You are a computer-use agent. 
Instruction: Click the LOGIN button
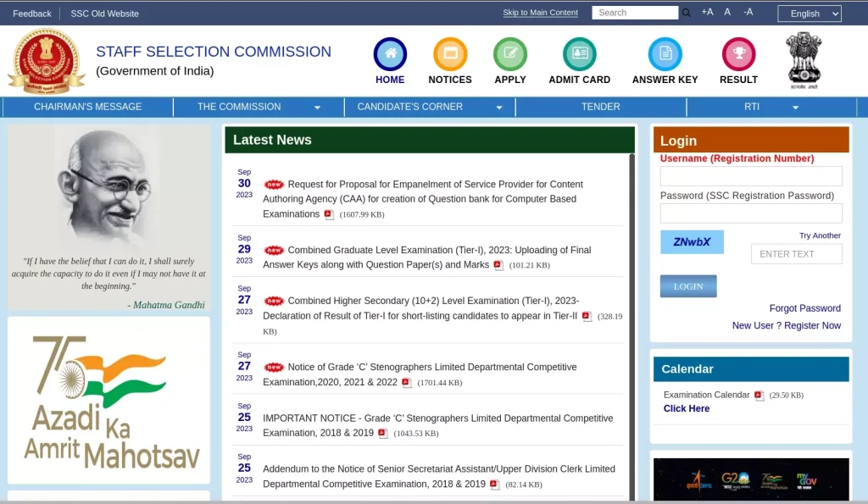(688, 286)
